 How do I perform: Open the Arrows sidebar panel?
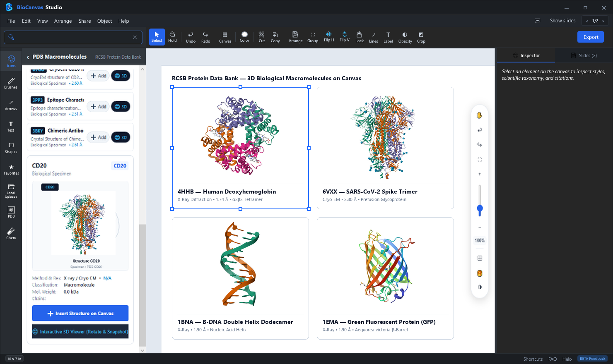(x=11, y=105)
